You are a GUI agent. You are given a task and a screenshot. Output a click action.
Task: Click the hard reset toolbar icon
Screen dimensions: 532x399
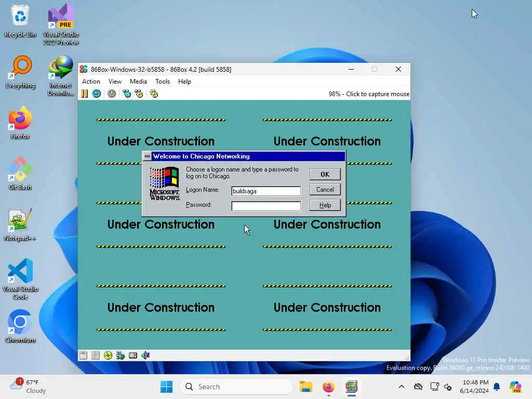click(x=97, y=94)
